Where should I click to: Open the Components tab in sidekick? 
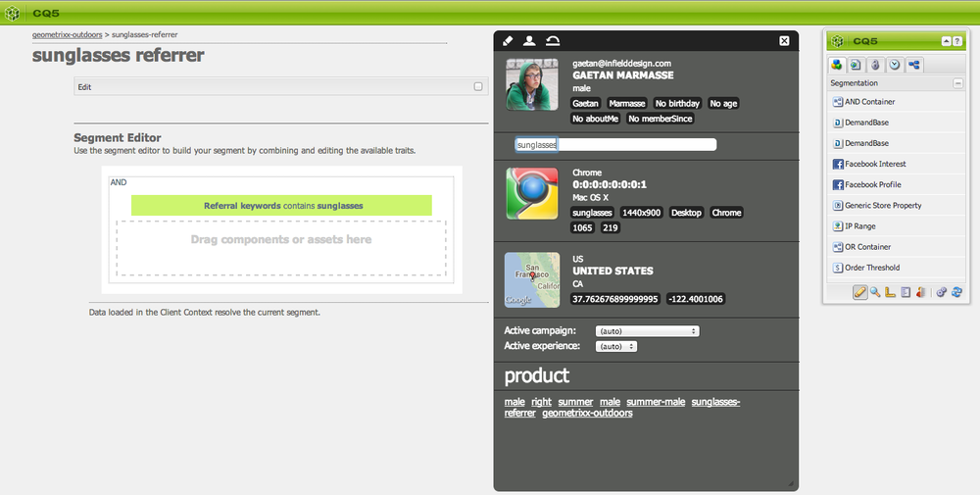click(837, 65)
